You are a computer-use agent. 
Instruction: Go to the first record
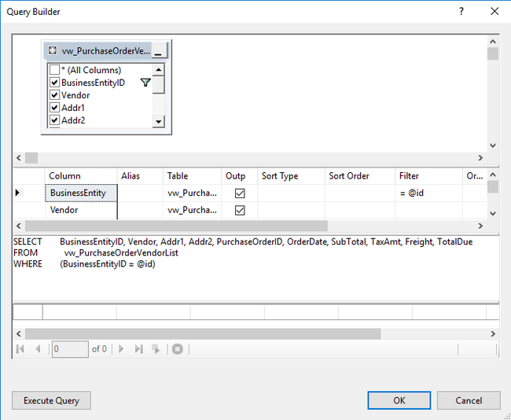pos(20,349)
